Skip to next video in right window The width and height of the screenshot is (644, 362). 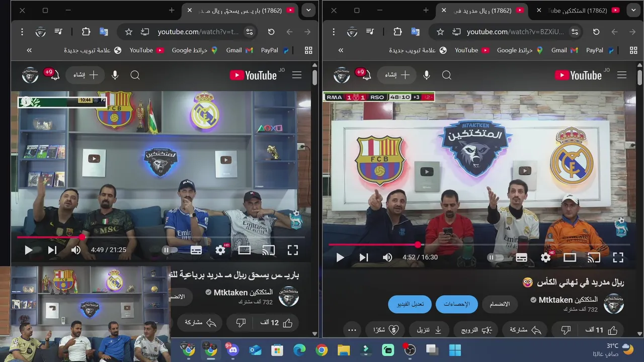tap(364, 257)
